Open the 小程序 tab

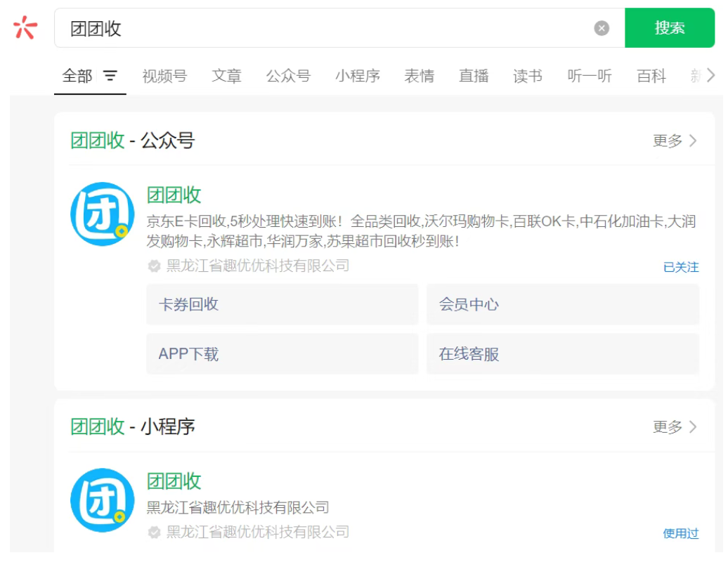tap(358, 76)
